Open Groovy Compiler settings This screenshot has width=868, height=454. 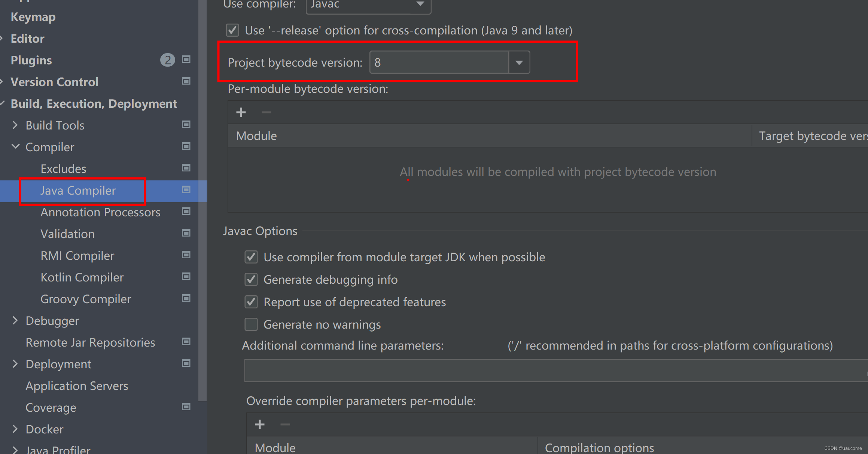click(86, 299)
